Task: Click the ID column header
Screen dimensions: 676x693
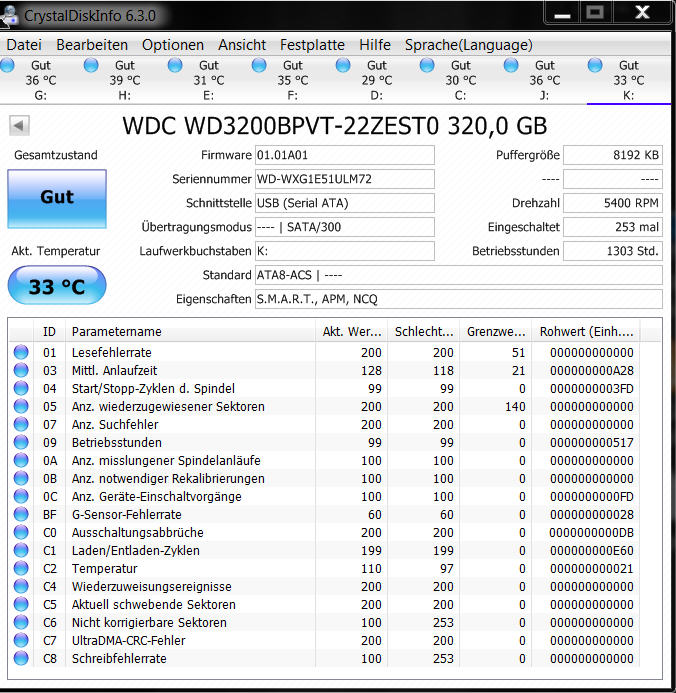Action: (49, 331)
